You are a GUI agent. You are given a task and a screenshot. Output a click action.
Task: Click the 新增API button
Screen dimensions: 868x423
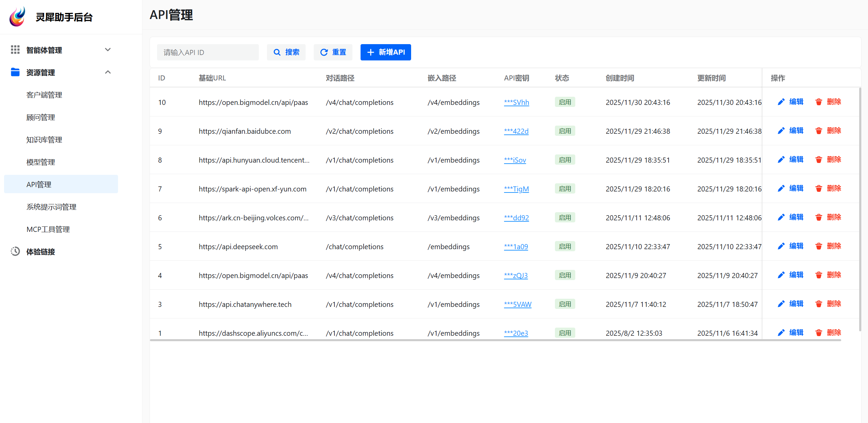pos(386,52)
